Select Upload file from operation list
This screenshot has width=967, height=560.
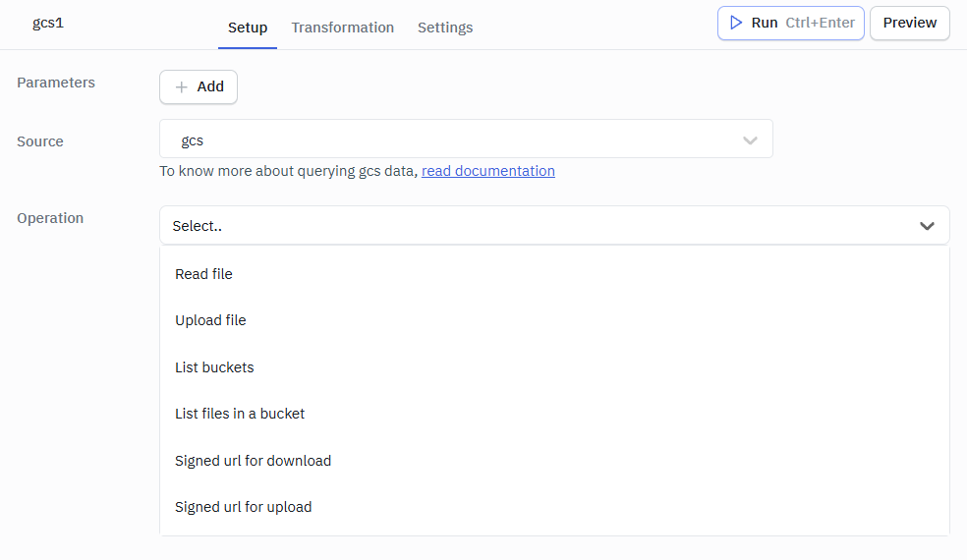point(210,320)
